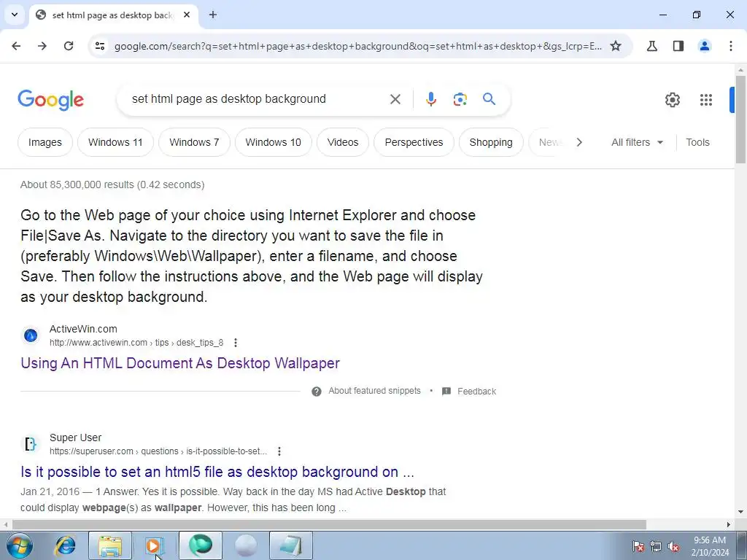The width and height of the screenshot is (747, 560).
Task: Open more options for the Super User result
Action: tap(279, 451)
